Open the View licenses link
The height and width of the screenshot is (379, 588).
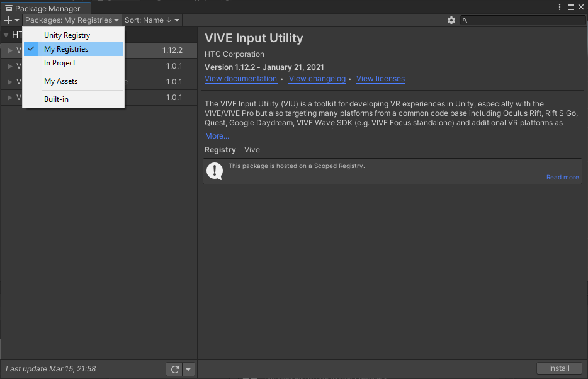(x=381, y=79)
